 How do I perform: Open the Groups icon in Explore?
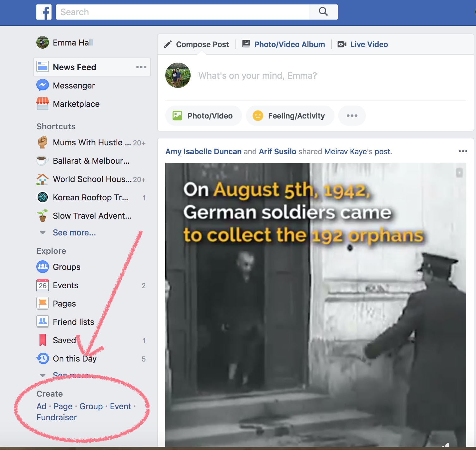coord(43,267)
